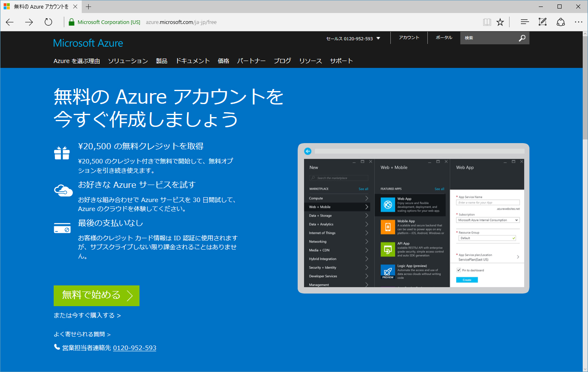Open the 価格 menu
This screenshot has width=588, height=372.
(223, 61)
